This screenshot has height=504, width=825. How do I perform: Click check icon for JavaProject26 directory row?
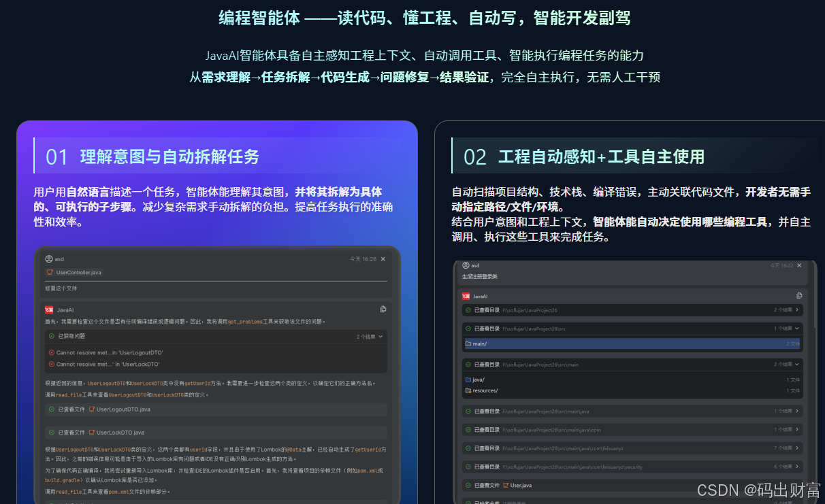(x=468, y=310)
